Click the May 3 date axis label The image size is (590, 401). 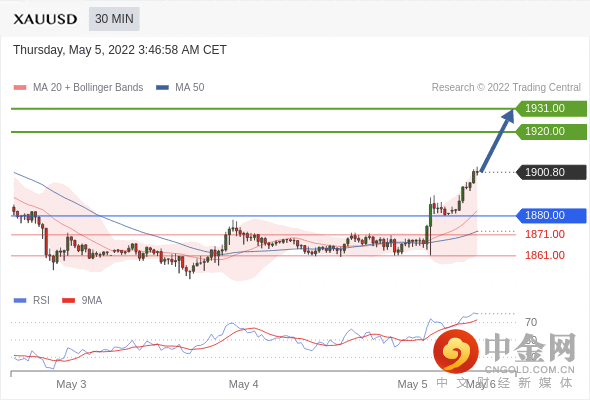click(x=71, y=384)
